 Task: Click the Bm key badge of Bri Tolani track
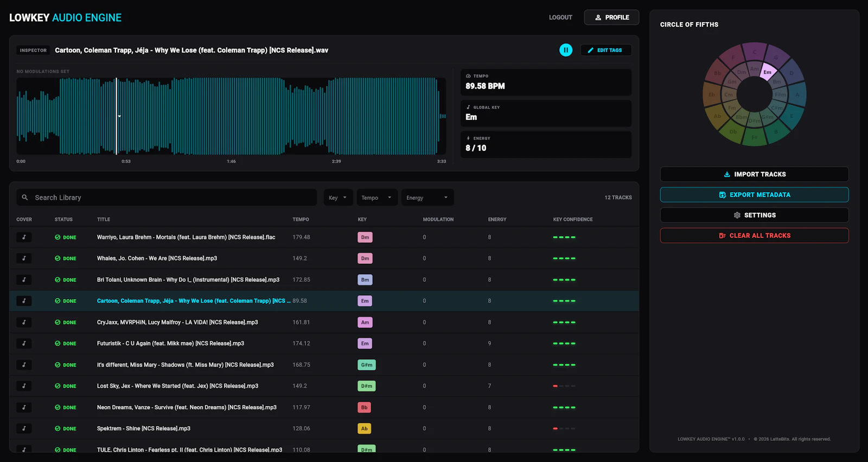click(x=365, y=280)
